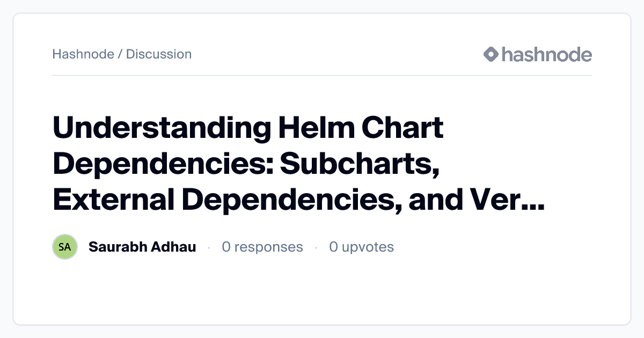Viewport: 644px width, 338px height.
Task: Click the "Hashnode" breadcrumb text
Action: [83, 54]
